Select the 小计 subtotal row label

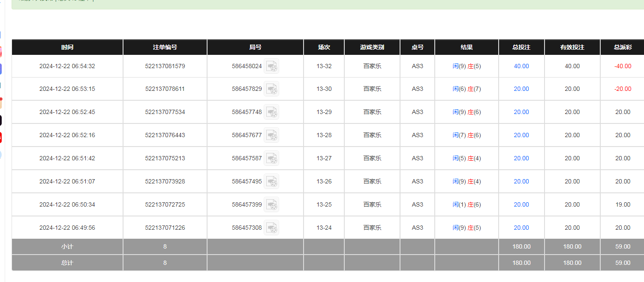click(67, 246)
